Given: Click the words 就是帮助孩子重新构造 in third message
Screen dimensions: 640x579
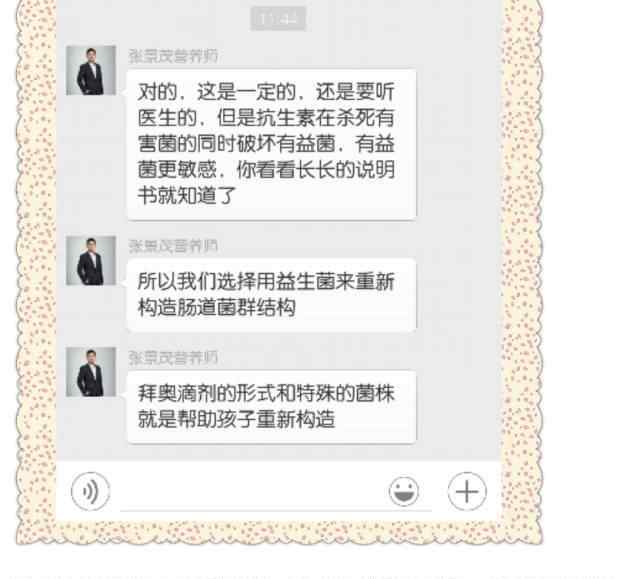Looking at the screenshot, I should 236,419.
